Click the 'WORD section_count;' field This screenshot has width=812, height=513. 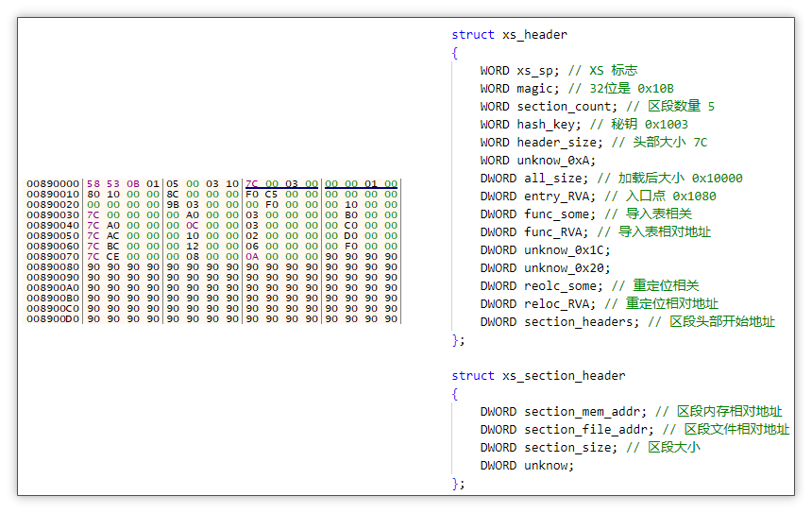(549, 106)
